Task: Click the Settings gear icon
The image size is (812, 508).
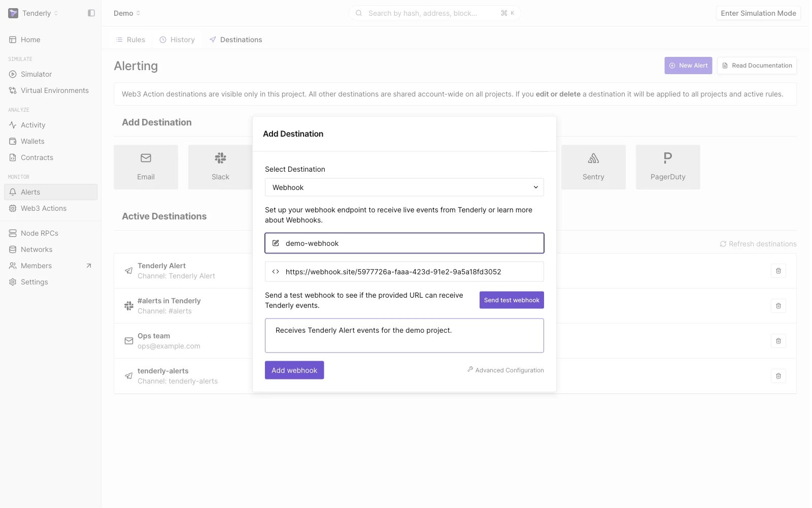Action: pyautogui.click(x=13, y=282)
